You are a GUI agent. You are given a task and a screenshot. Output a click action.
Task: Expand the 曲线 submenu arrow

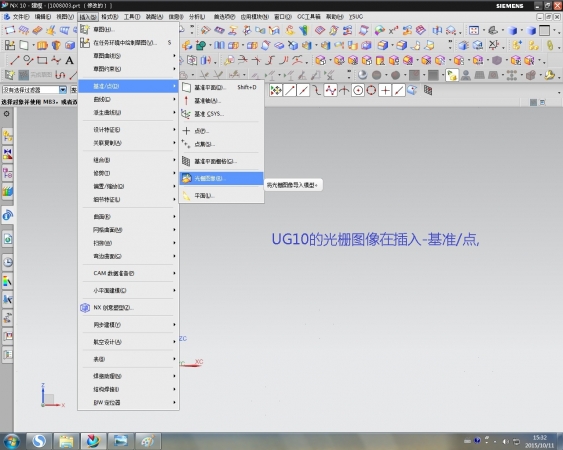pyautogui.click(x=175, y=99)
